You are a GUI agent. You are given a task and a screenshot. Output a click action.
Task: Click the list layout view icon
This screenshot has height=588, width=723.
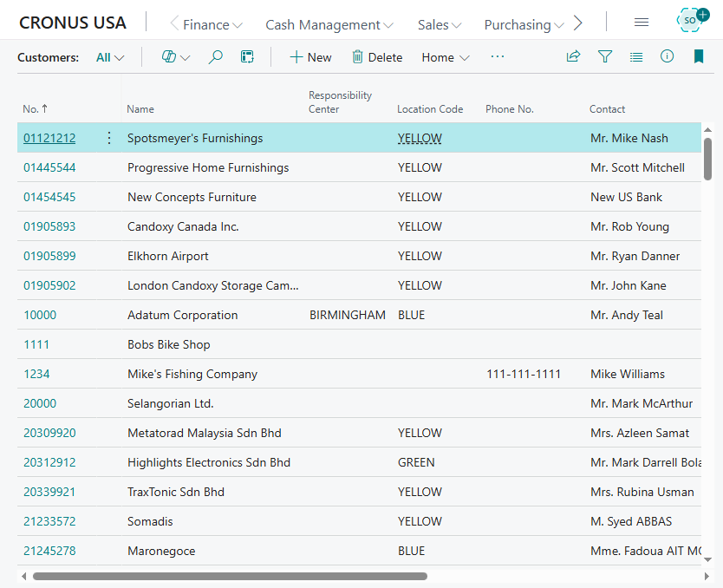click(x=636, y=57)
